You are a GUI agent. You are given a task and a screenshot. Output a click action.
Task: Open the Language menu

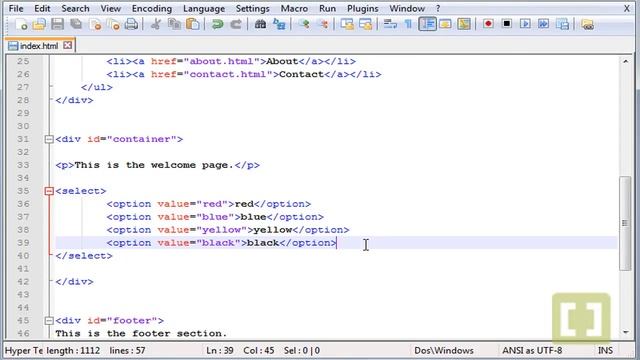click(x=204, y=9)
